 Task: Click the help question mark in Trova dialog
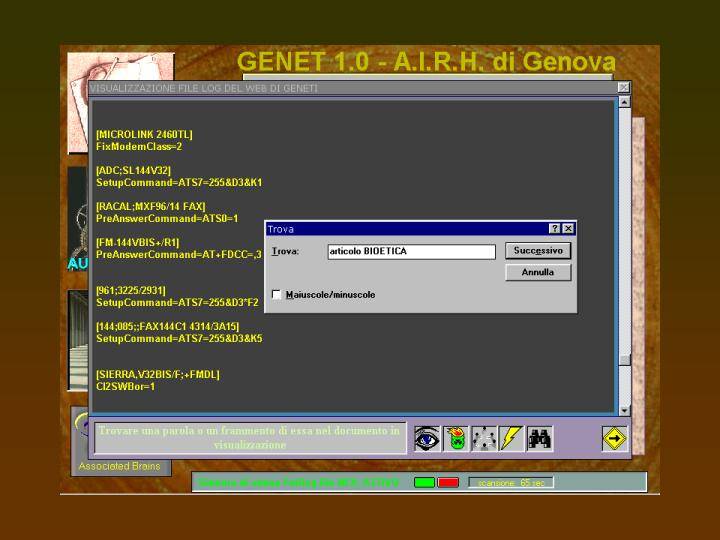(x=555, y=228)
